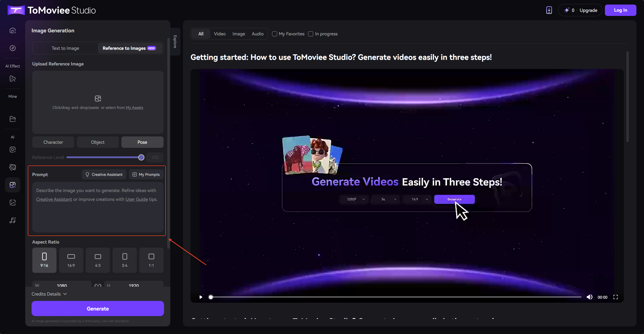This screenshot has height=334, width=644.
Task: Open the AI Effect icon in sidebar
Action: [x=13, y=79]
